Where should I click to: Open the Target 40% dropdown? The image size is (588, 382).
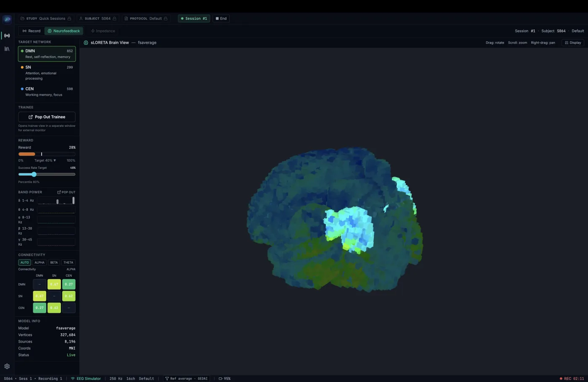(x=45, y=160)
